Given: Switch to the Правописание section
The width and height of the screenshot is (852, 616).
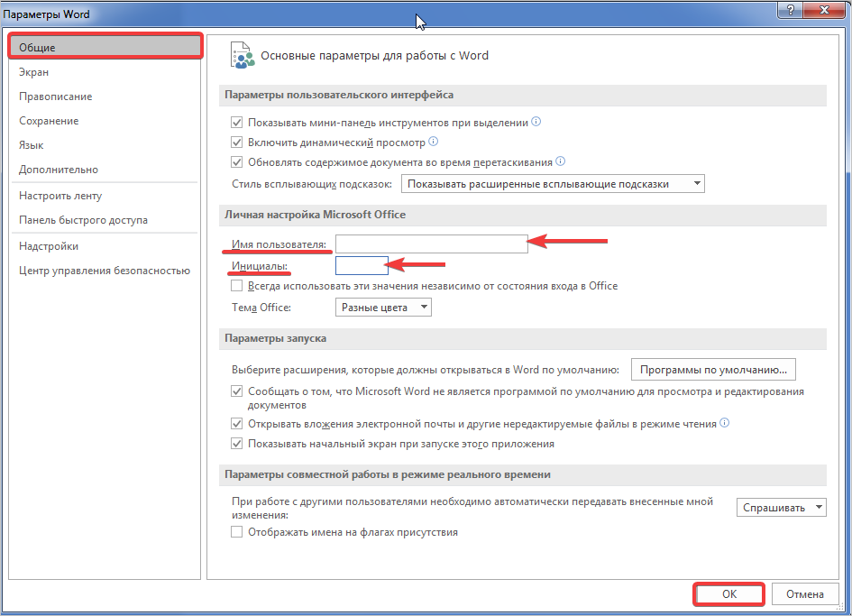Looking at the screenshot, I should coord(56,97).
